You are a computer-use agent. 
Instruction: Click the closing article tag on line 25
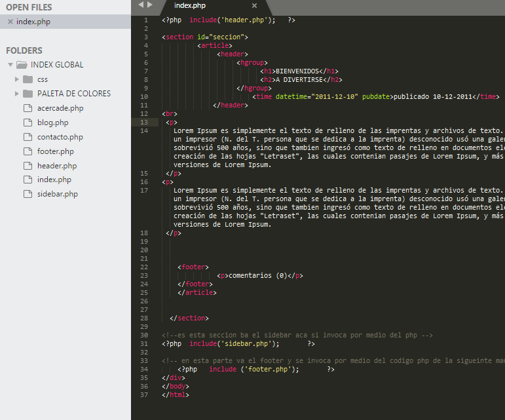pyautogui.click(x=197, y=292)
